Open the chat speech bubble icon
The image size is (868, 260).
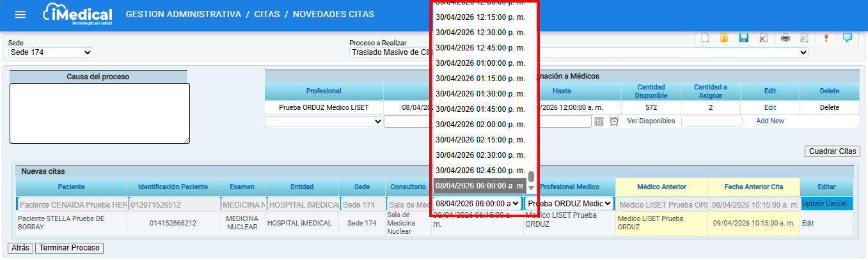[x=848, y=38]
